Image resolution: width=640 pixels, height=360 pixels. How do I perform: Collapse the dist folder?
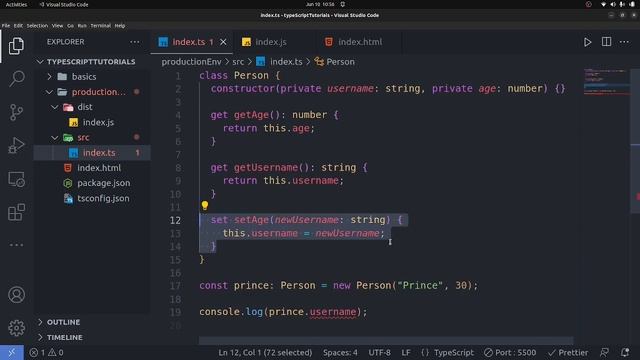pyautogui.click(x=84, y=107)
